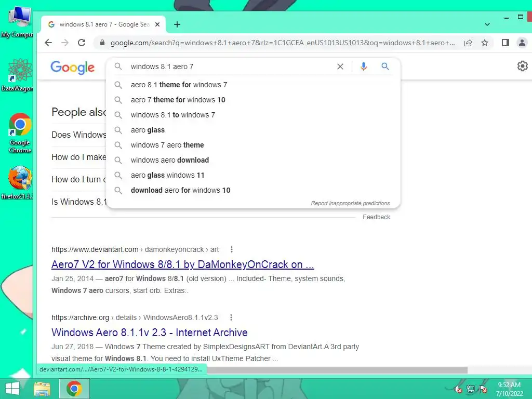The image size is (532, 399).
Task: Click the search input field text
Action: (x=162, y=66)
